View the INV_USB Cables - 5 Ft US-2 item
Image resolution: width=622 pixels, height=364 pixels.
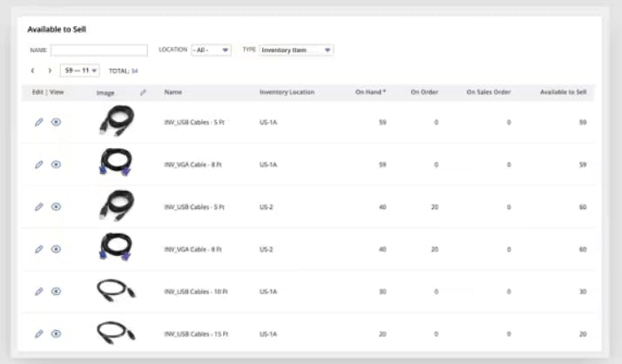56,207
